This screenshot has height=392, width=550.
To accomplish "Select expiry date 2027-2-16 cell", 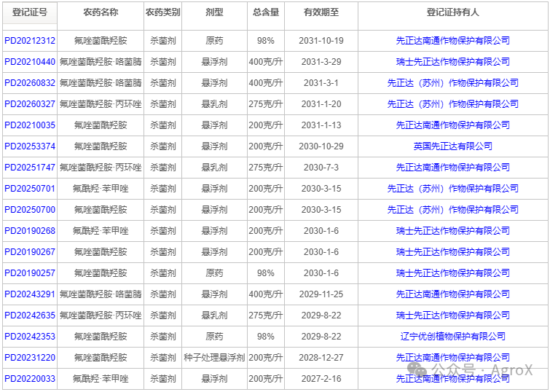I will click(321, 378).
